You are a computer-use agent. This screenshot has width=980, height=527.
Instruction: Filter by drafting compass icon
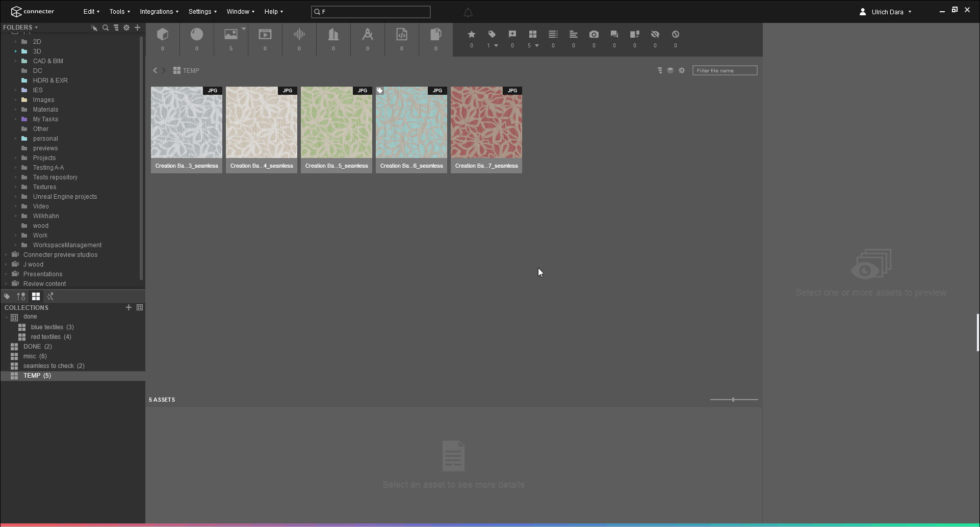(368, 34)
